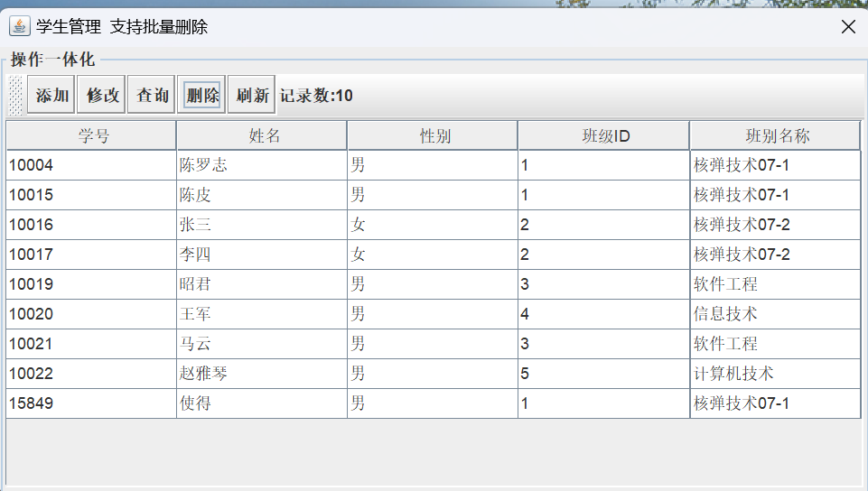Click class ID 3 in 昭君 row
This screenshot has width=868, height=491.
click(604, 284)
